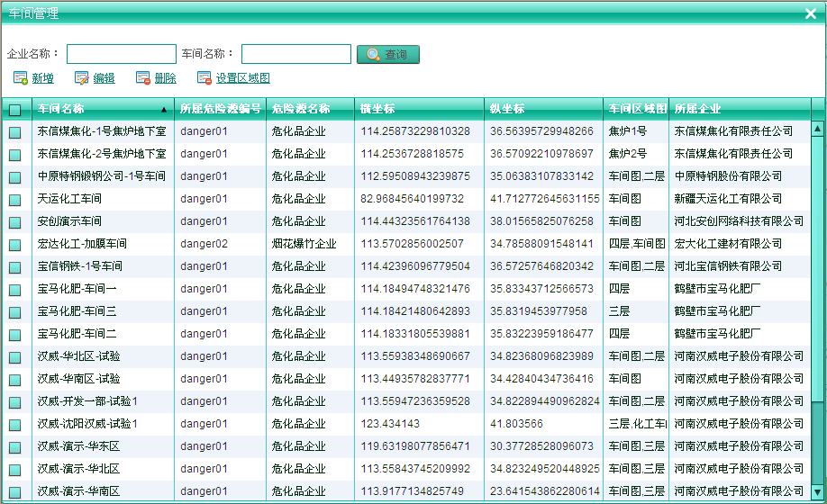Image resolution: width=827 pixels, height=504 pixels.
Task: Click the 编辑 edit pencil icon
Action: click(x=82, y=78)
